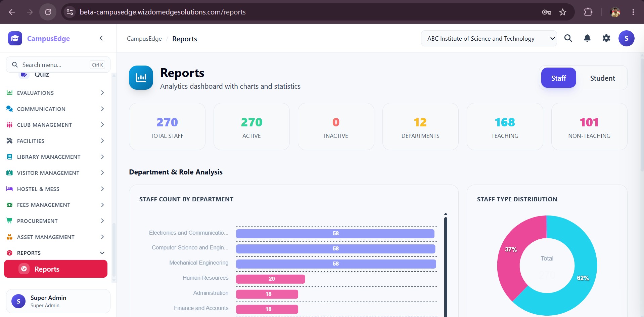Click the CampusEdge graduation cap logo
Image resolution: width=644 pixels, height=317 pixels.
15,38
